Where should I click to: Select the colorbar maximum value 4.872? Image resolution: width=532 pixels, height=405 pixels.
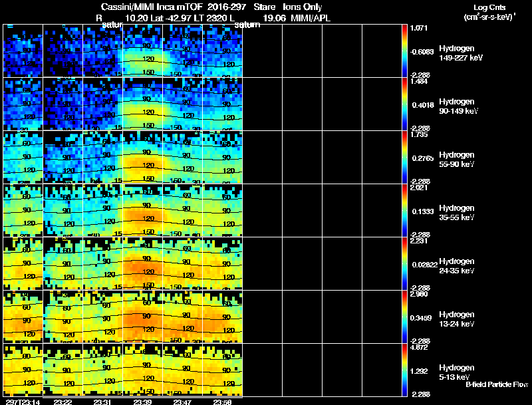point(419,348)
